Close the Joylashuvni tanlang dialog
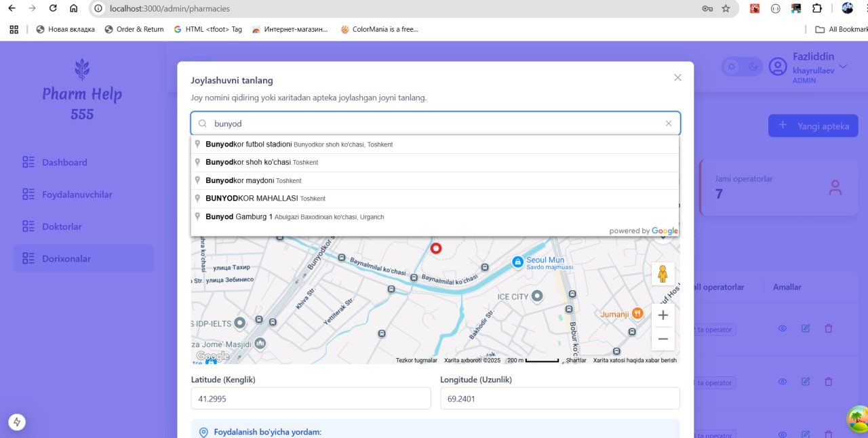 click(x=677, y=77)
